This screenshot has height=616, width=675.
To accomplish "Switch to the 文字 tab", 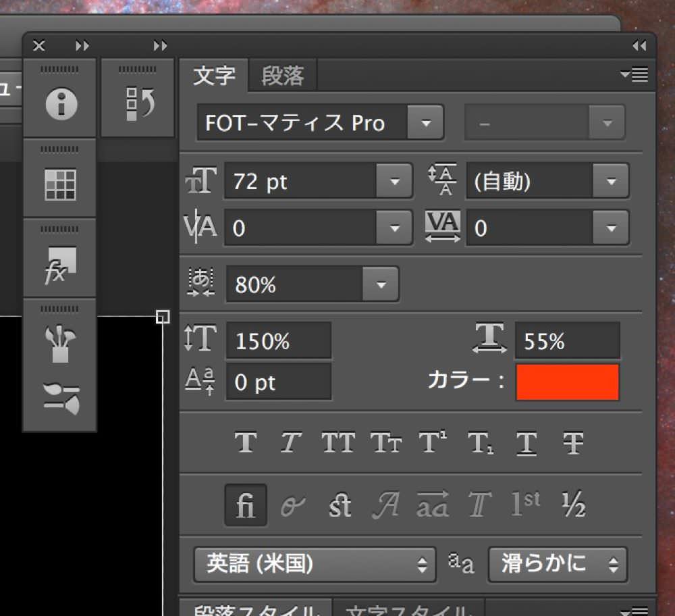I will click(x=214, y=76).
